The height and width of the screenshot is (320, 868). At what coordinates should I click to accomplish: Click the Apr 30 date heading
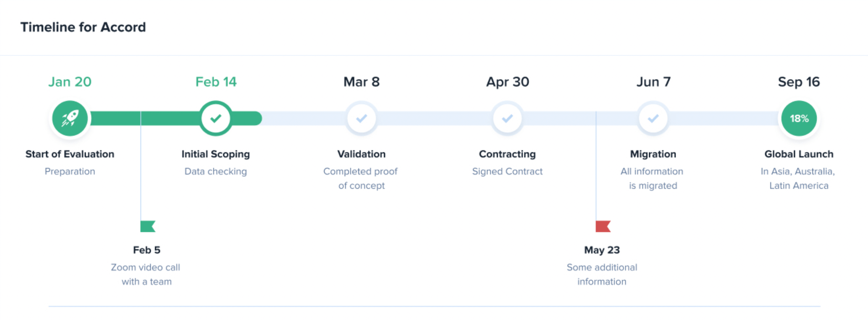pos(507,82)
